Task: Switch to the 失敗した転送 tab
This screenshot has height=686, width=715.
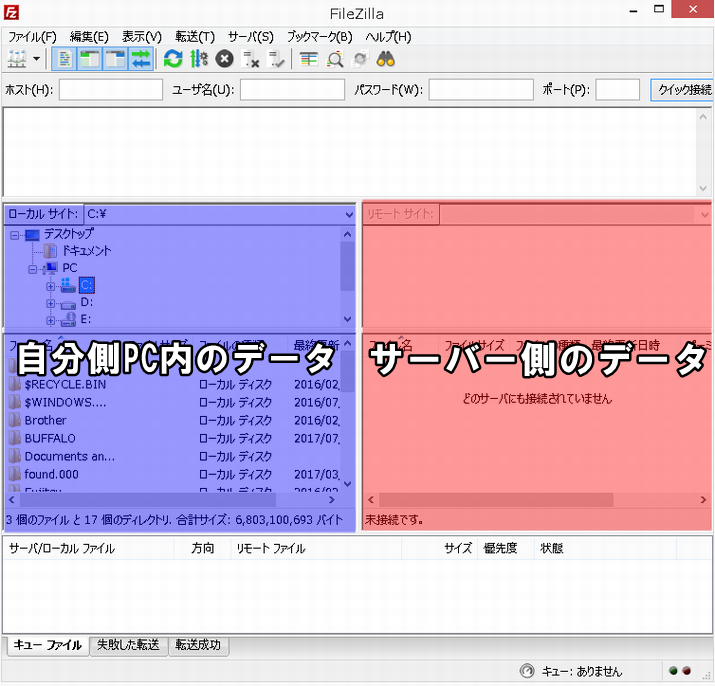Action: (x=128, y=645)
